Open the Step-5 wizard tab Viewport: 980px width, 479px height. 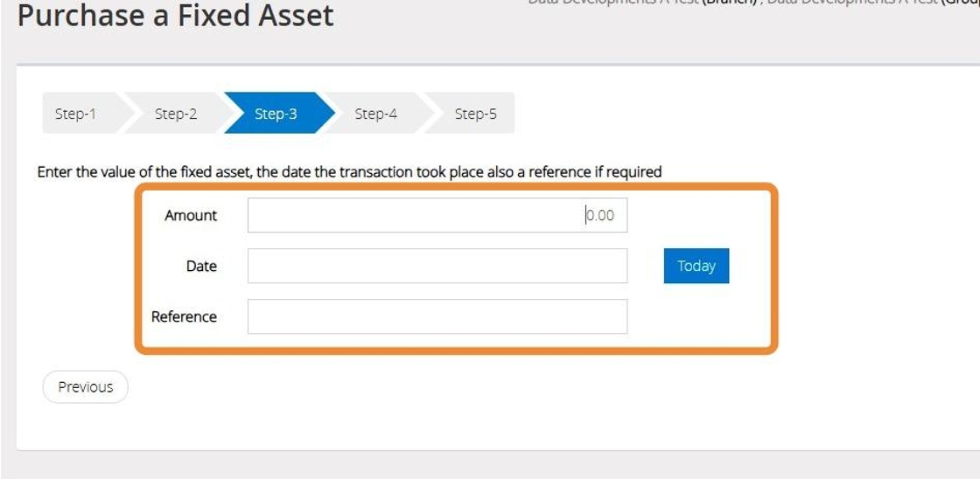[x=475, y=114]
